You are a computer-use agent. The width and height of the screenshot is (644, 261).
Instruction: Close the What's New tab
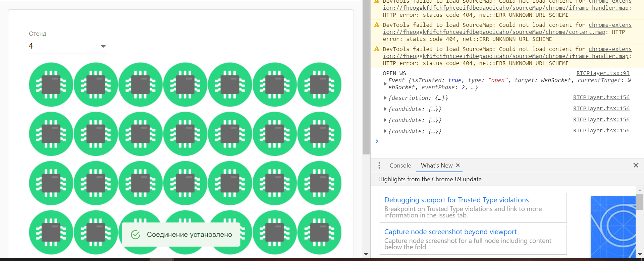coord(458,165)
